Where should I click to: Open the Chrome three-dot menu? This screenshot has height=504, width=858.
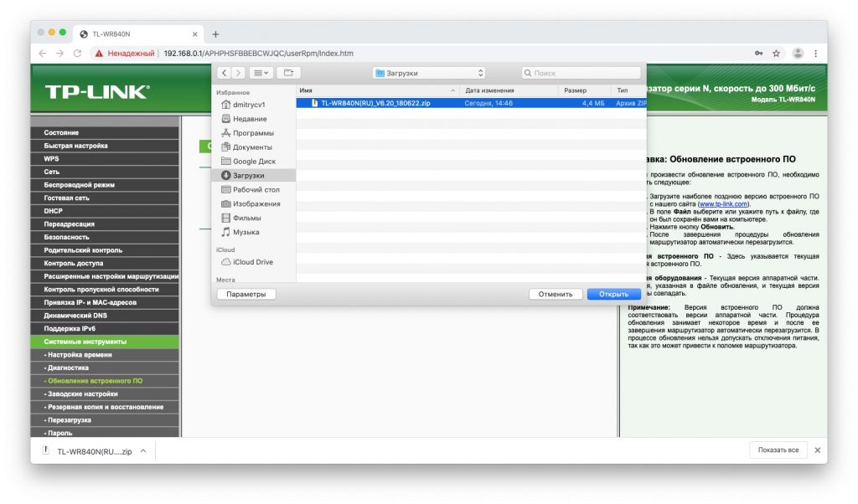click(815, 54)
